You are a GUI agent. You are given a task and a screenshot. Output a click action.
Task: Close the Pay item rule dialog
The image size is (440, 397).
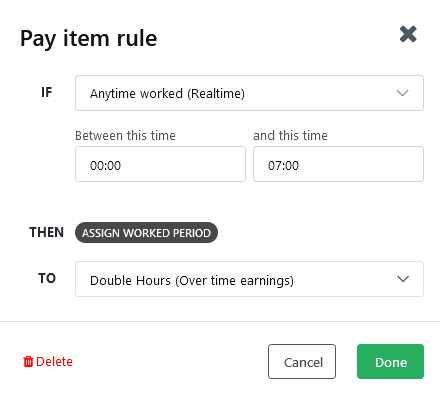tap(408, 34)
